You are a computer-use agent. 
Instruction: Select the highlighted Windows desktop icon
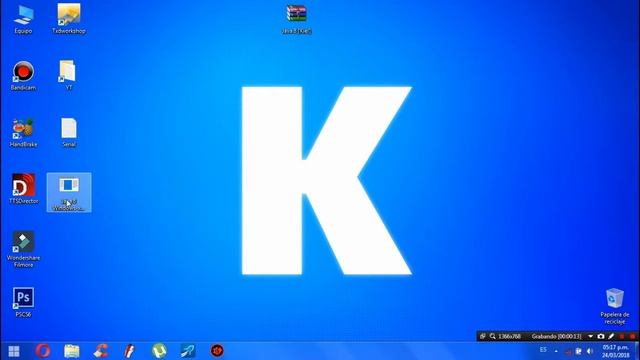tap(69, 192)
